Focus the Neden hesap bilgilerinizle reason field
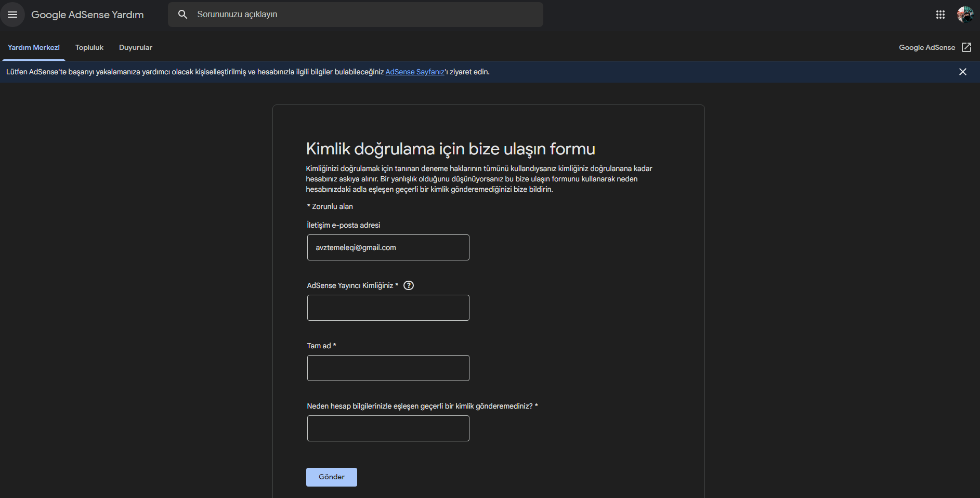 (388, 428)
